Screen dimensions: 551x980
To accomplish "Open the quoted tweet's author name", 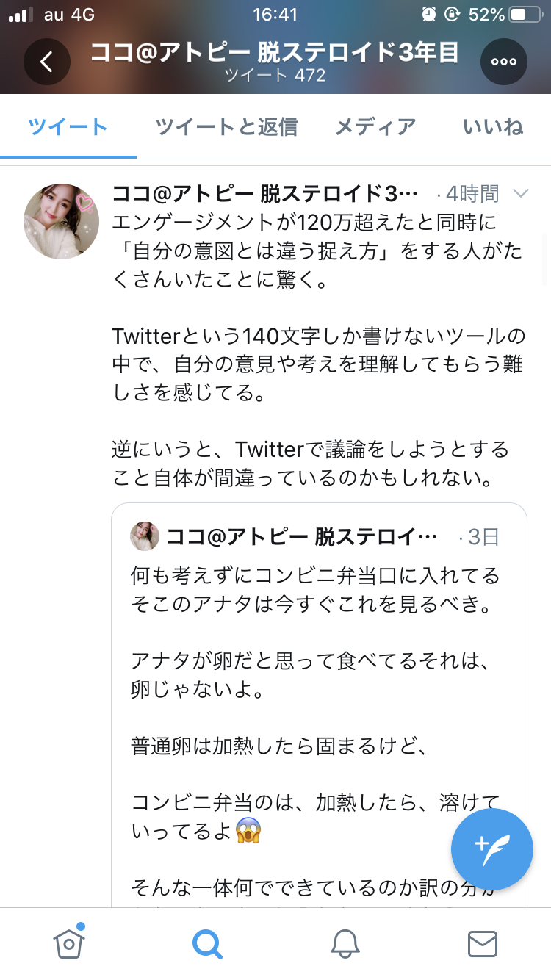I will [302, 537].
